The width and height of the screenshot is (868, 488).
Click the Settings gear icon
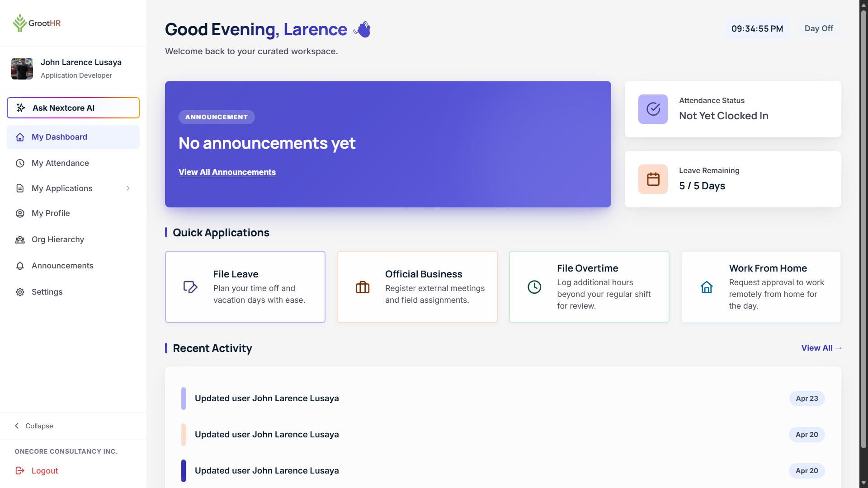coord(20,292)
